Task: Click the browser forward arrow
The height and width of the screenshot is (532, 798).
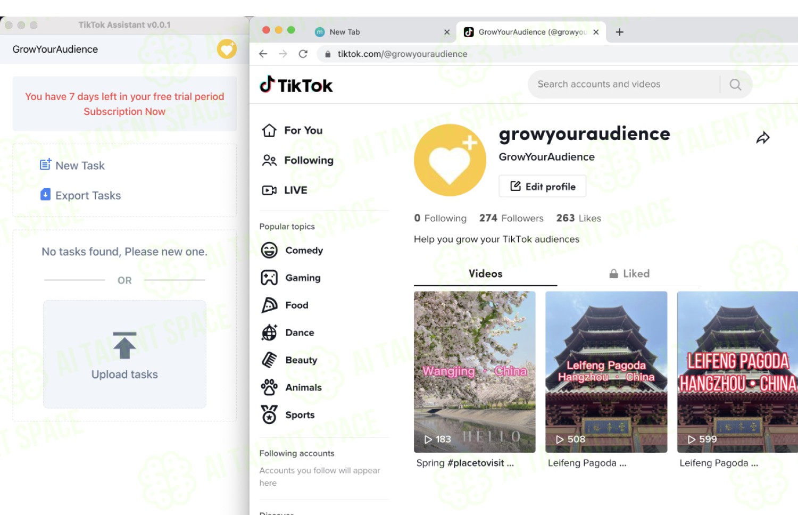Action: click(x=283, y=54)
